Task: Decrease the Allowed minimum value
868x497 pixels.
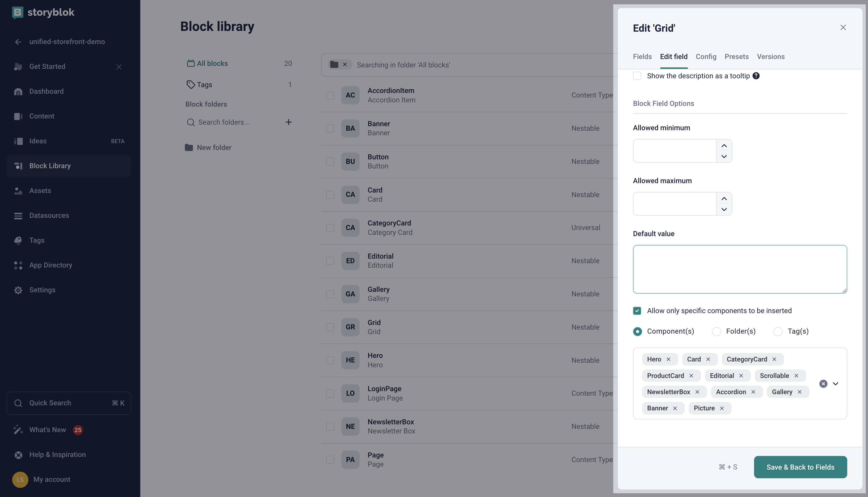Action: click(x=724, y=156)
